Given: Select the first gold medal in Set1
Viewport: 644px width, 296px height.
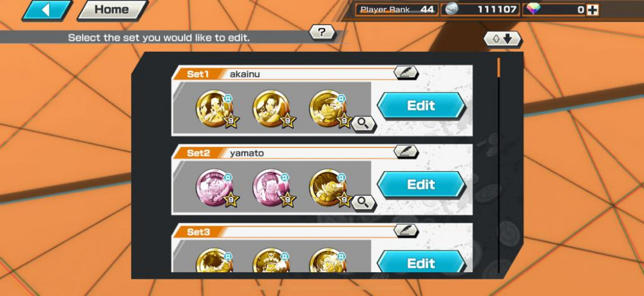Looking at the screenshot, I should point(215,109).
